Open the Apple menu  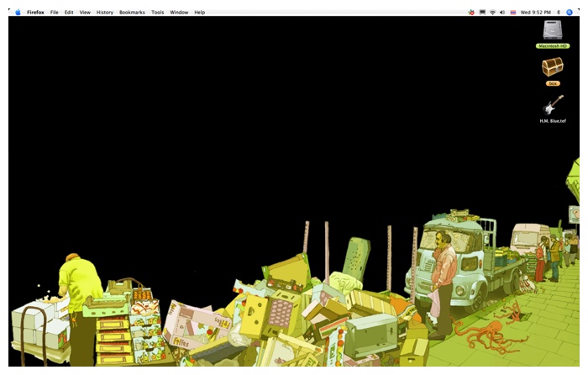coord(18,13)
